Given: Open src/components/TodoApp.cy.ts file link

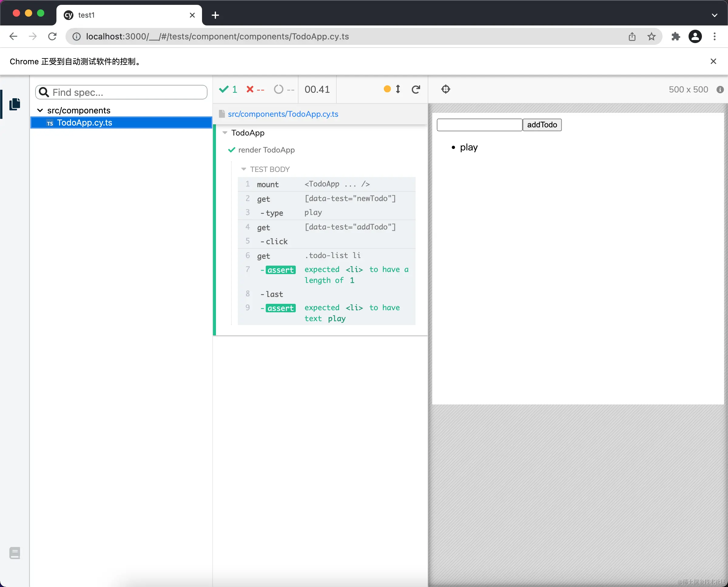Looking at the screenshot, I should click(283, 114).
